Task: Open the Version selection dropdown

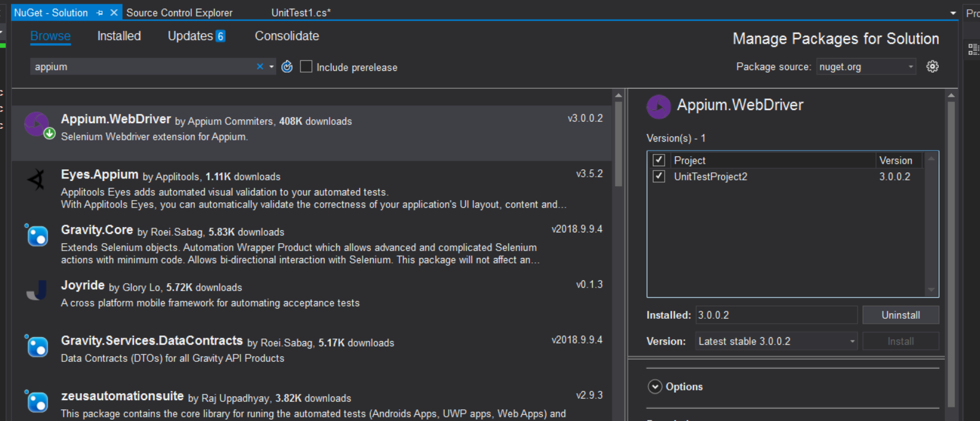Action: pos(776,341)
